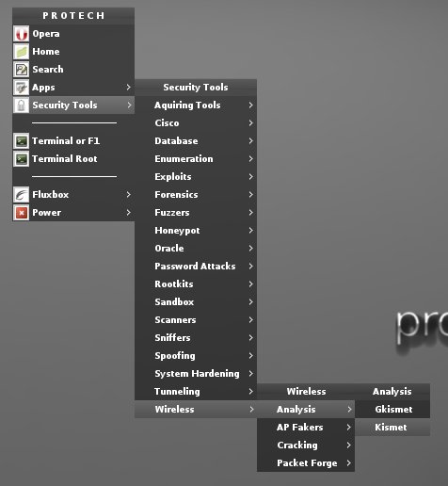Expand the Cisco submenu arrow
Viewport: 448px width, 486px height.
[x=250, y=122]
